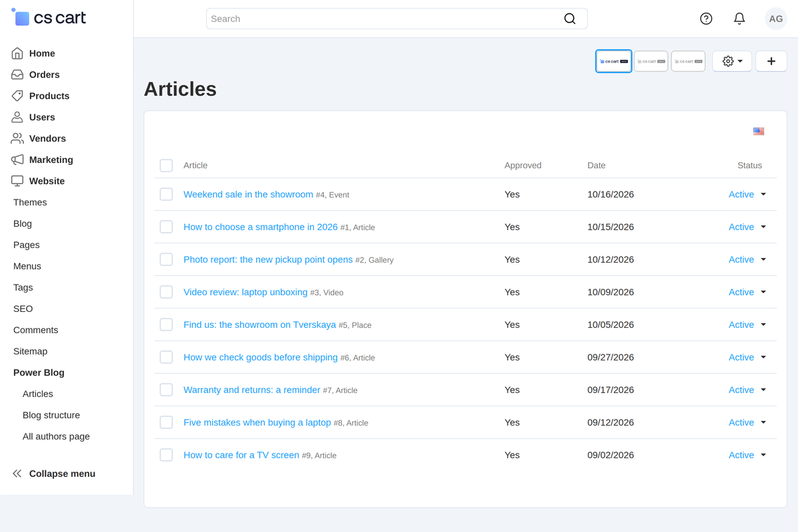Open Active status dropdown for Weekend sale
This screenshot has width=798, height=532.
(747, 194)
